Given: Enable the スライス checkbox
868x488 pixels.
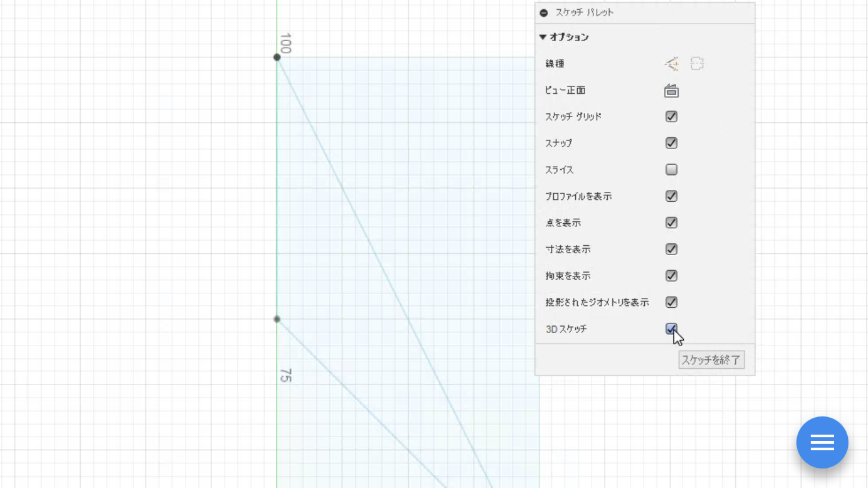Looking at the screenshot, I should click(x=671, y=170).
